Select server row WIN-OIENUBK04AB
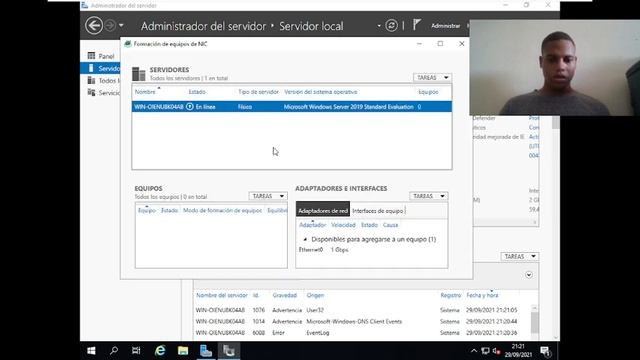 pyautogui.click(x=292, y=107)
